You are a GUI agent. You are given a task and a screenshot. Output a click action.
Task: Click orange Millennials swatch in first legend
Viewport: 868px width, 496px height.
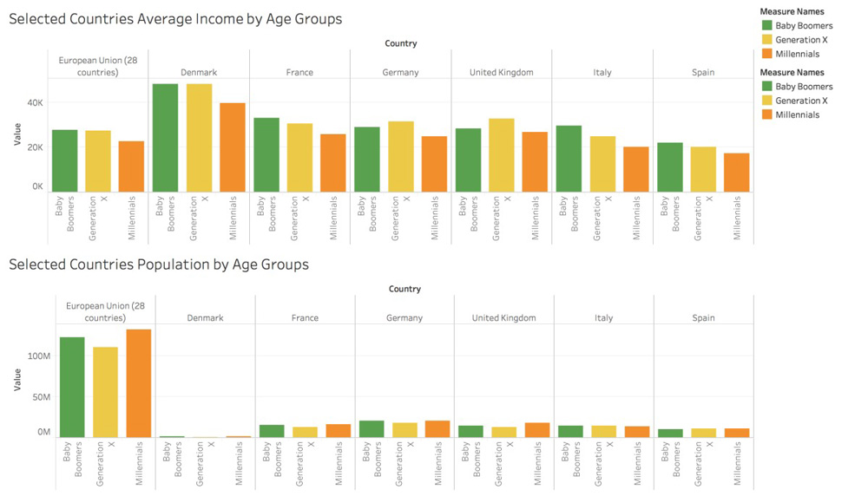766,54
